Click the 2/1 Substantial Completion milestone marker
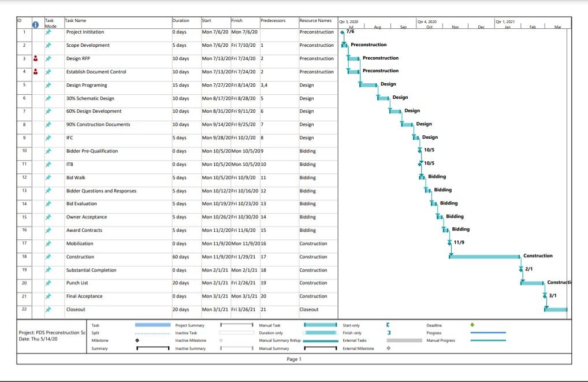 tap(521, 269)
